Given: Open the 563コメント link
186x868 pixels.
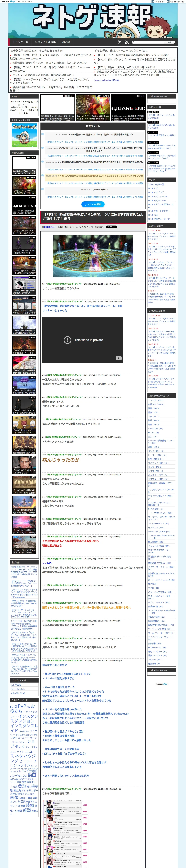Looking at the screenshot, I should click(x=50, y=227).
